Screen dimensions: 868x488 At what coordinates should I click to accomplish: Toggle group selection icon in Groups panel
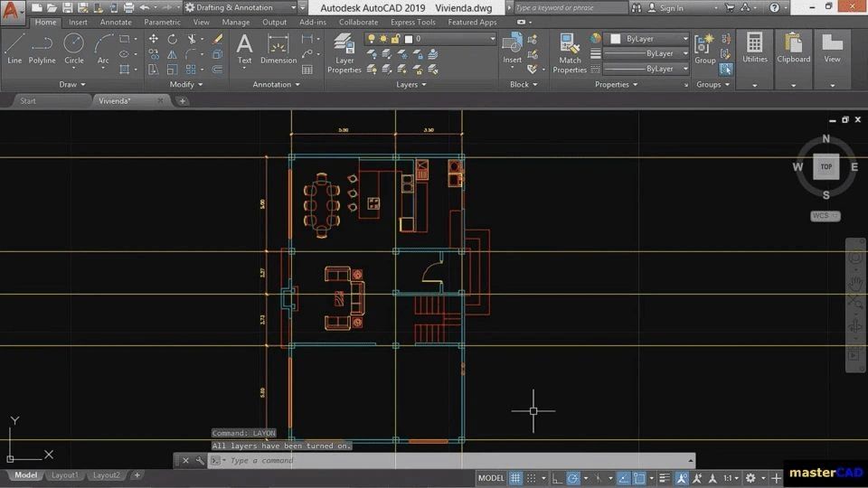point(726,70)
